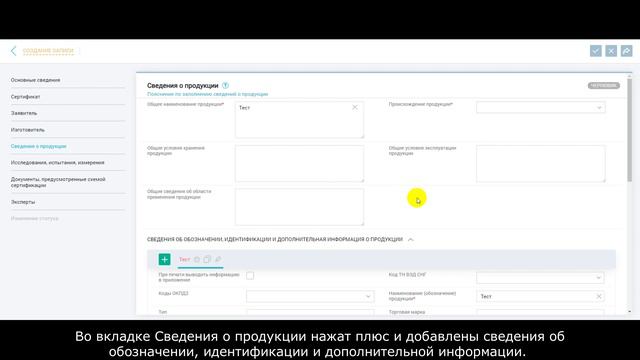Open Сертификат in sidebar
Viewport: 640px width, 360px height.
coord(25,97)
